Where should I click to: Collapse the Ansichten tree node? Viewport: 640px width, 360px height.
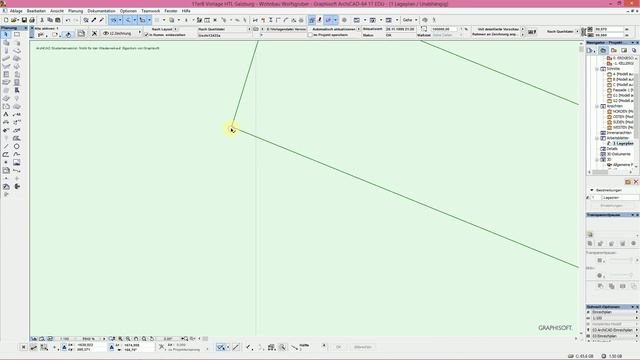(597, 106)
